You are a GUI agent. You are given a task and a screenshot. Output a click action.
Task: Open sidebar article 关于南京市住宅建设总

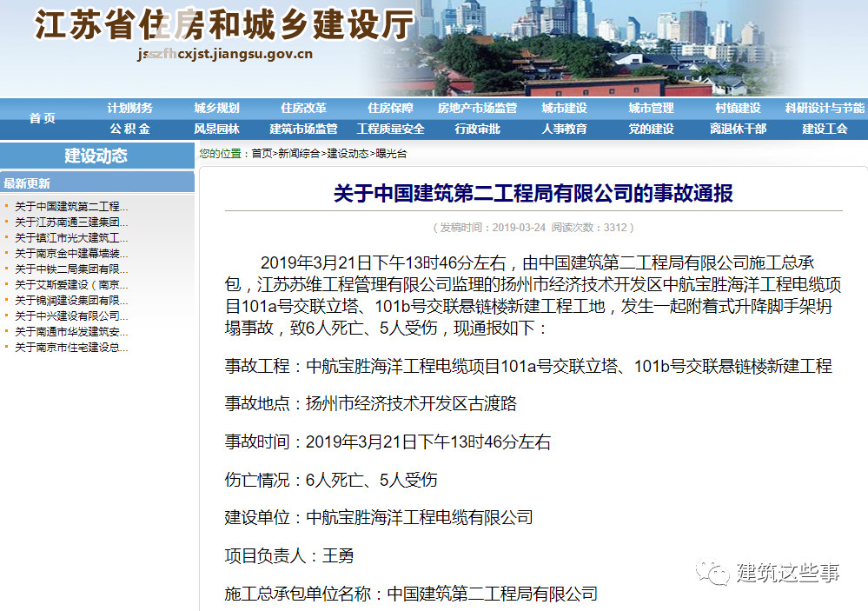[x=71, y=347]
